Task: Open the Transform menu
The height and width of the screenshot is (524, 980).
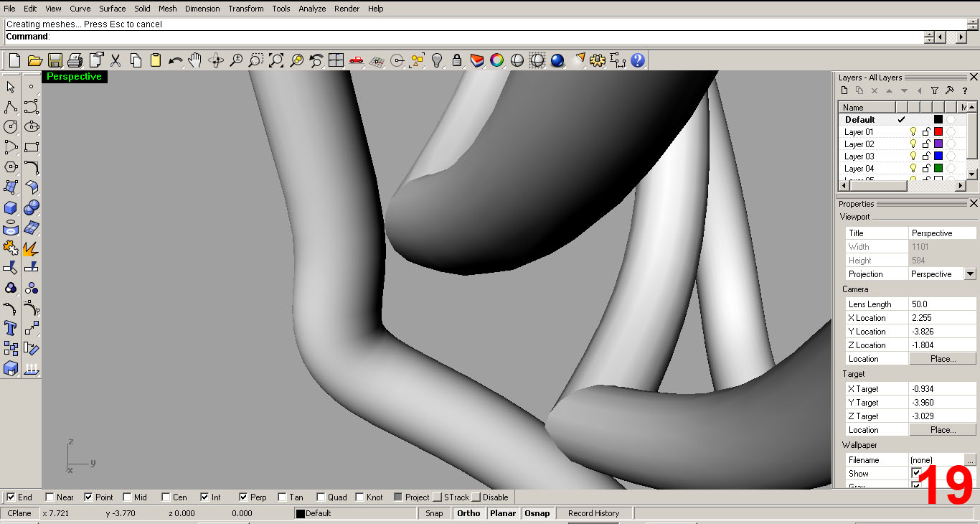Action: click(x=246, y=9)
